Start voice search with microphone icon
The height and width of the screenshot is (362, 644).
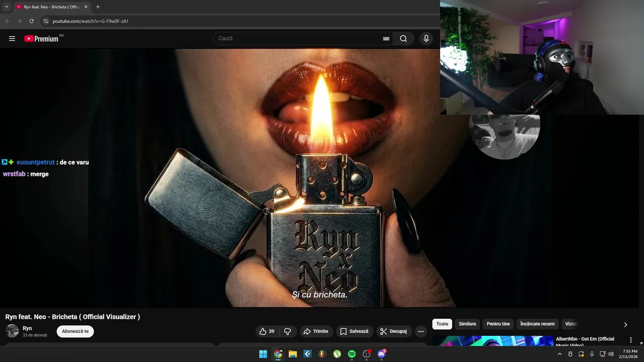point(426,39)
